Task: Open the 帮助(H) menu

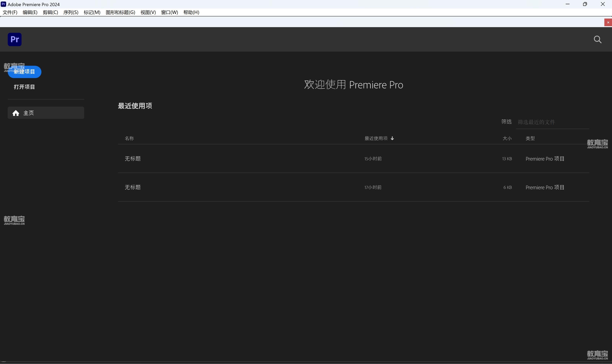Action: pos(191,12)
